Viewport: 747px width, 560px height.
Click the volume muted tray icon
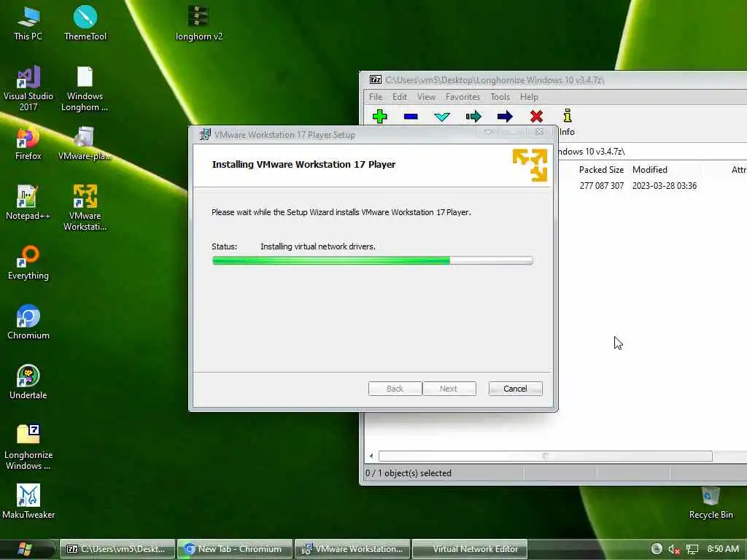point(673,549)
